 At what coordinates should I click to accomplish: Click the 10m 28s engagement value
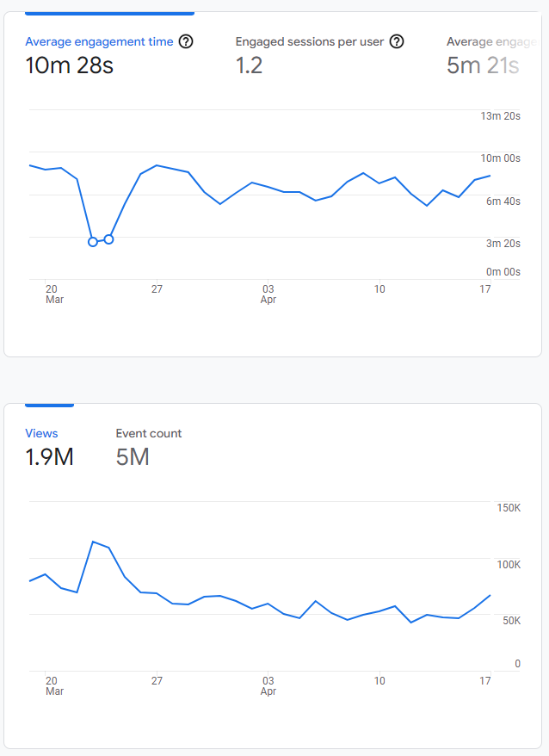69,65
